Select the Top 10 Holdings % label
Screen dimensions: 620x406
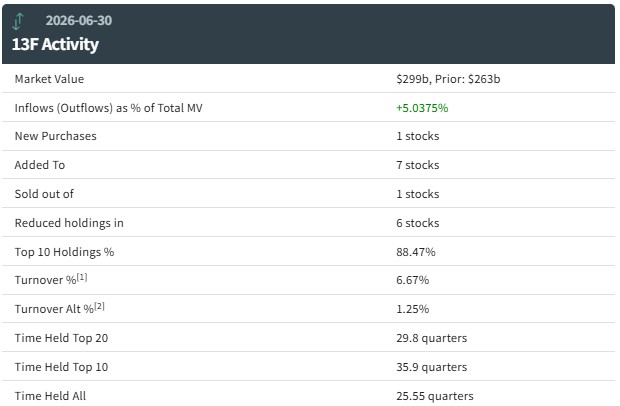(64, 252)
